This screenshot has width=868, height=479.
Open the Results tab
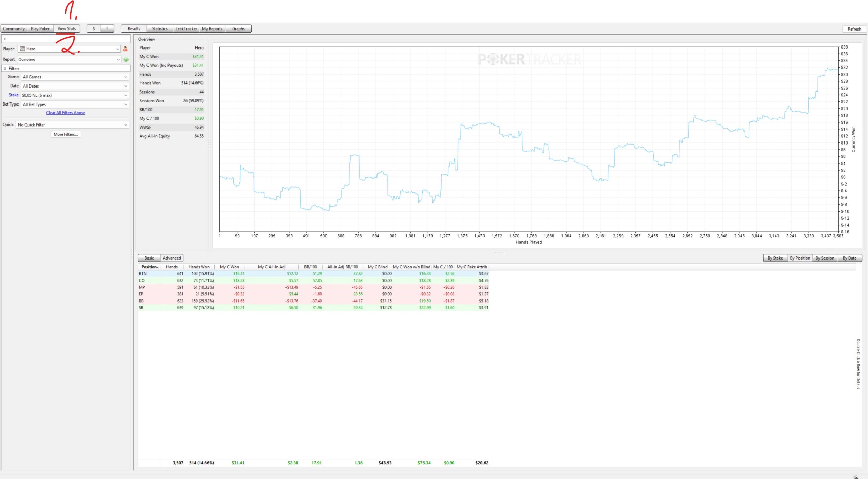[134, 29]
